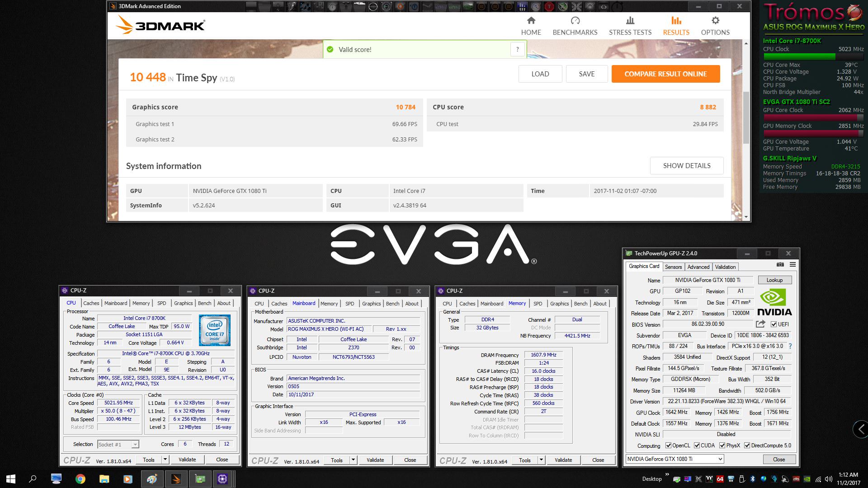Switch to GPU-Z taskbar icon

click(x=199, y=479)
